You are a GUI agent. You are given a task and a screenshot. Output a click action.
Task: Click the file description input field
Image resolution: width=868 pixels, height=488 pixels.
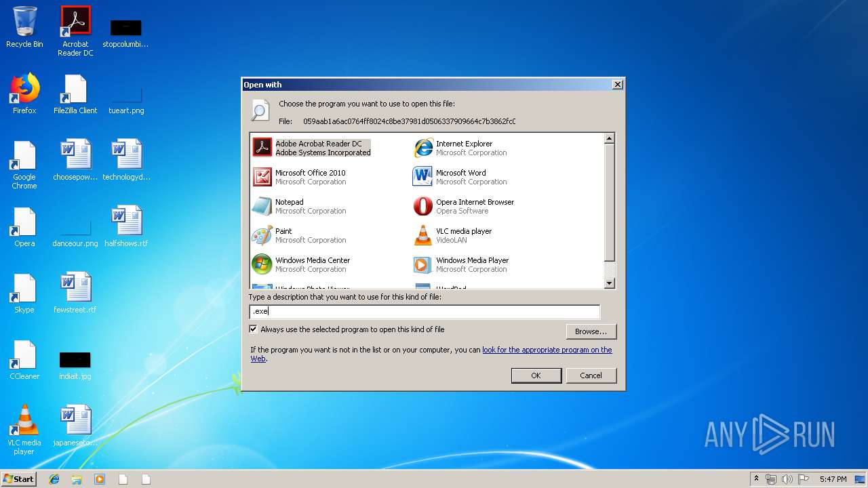click(x=425, y=312)
